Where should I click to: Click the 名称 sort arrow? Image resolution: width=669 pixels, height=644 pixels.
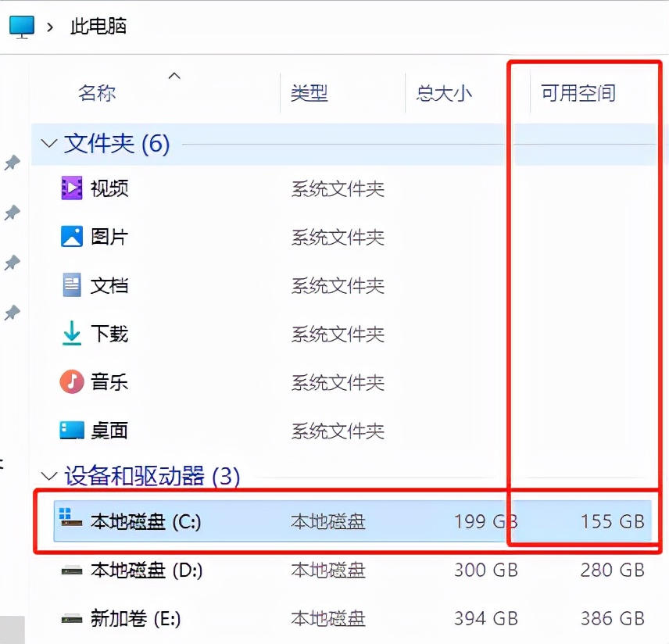tap(174, 76)
